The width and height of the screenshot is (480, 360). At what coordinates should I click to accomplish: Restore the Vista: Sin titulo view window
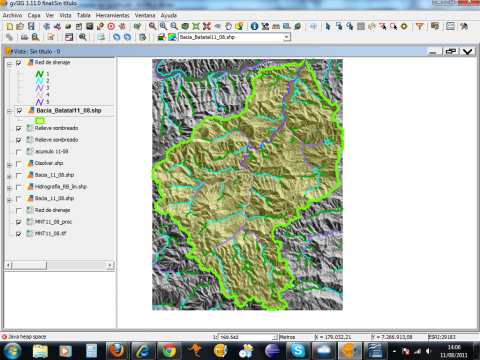[451, 52]
